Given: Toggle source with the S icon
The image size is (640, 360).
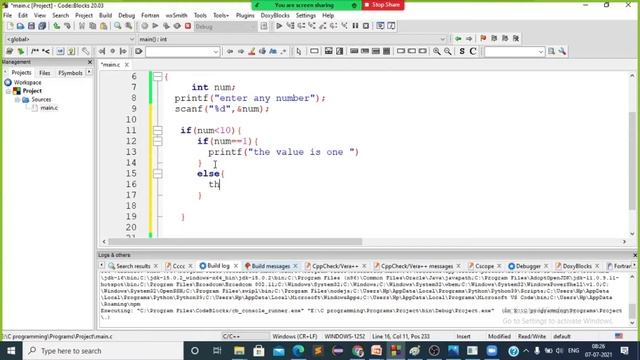Looking at the screenshot, I should click(462, 51).
